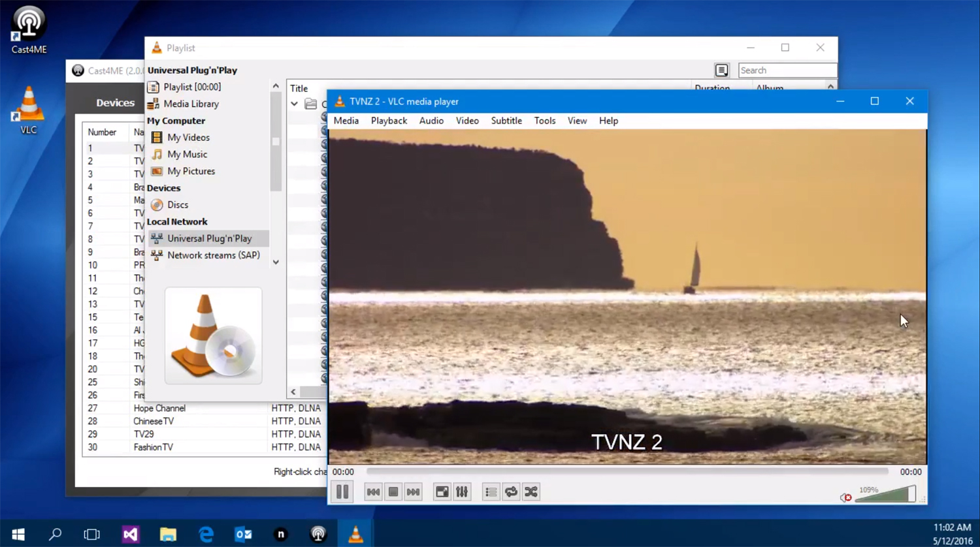Image resolution: width=980 pixels, height=547 pixels.
Task: Pause playback with the pause button
Action: [x=342, y=492]
